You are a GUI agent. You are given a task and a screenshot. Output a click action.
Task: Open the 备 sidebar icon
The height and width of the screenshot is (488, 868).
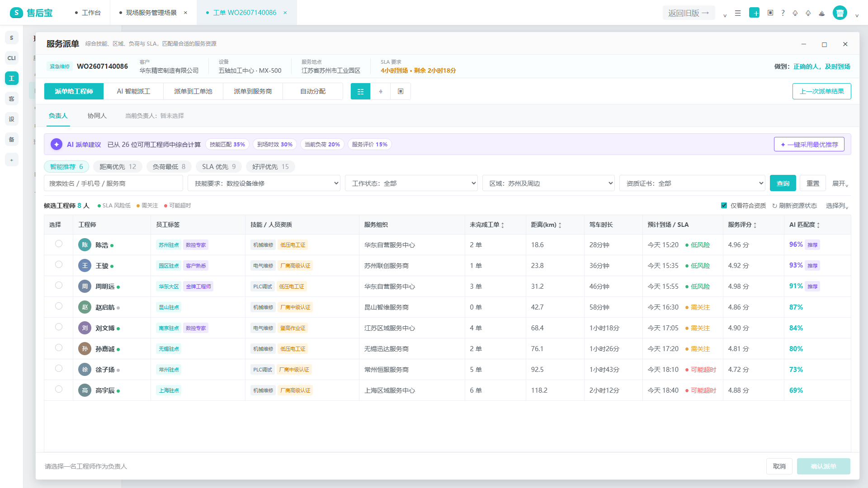(x=12, y=140)
